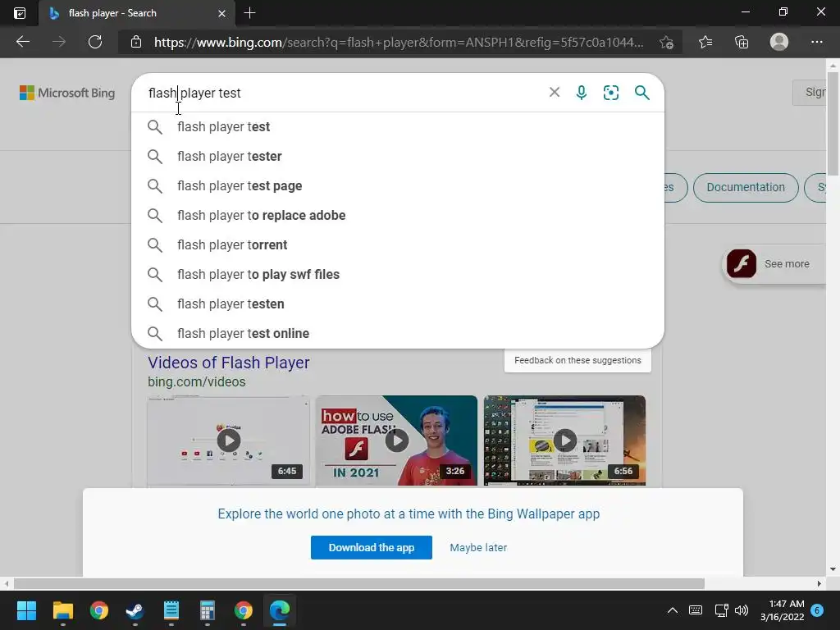Click Feedback on these suggestions
The height and width of the screenshot is (630, 840).
577,361
